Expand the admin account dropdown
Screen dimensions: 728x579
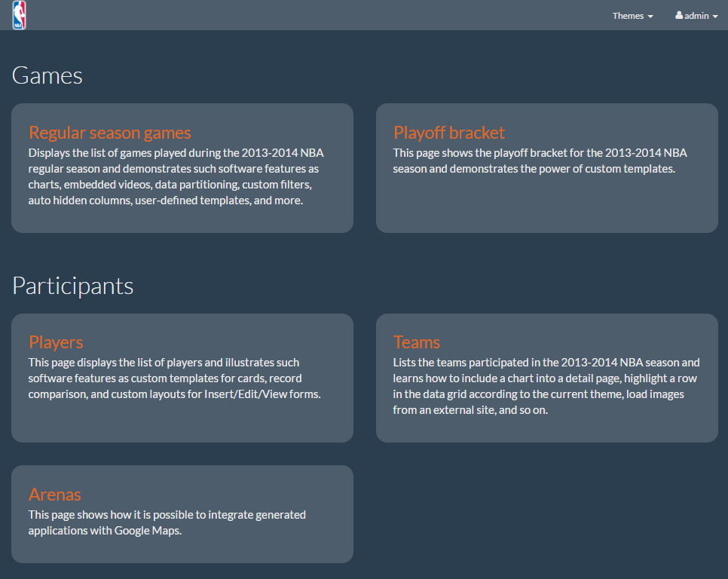pos(697,16)
